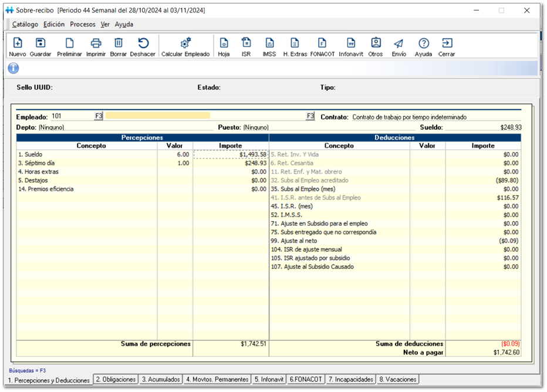Open the Catálogo menu
The height and width of the screenshot is (392, 547).
(x=25, y=25)
